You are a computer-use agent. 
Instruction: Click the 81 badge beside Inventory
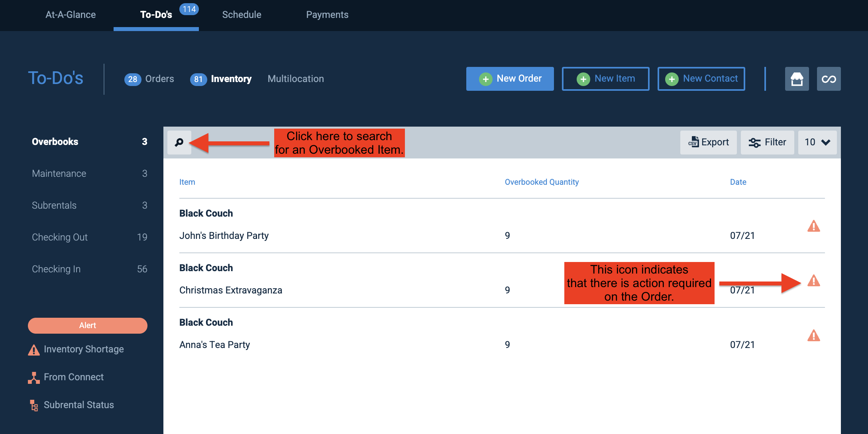[x=198, y=79]
